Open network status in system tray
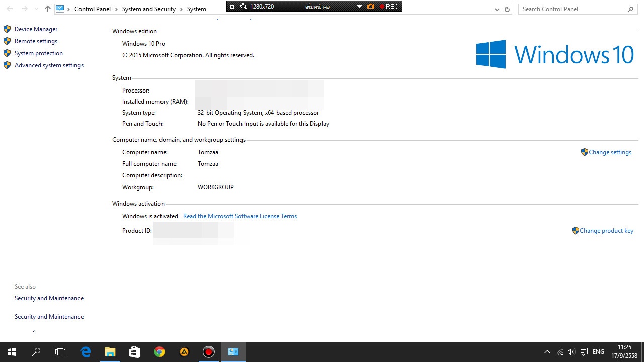644x362 pixels. click(560, 352)
